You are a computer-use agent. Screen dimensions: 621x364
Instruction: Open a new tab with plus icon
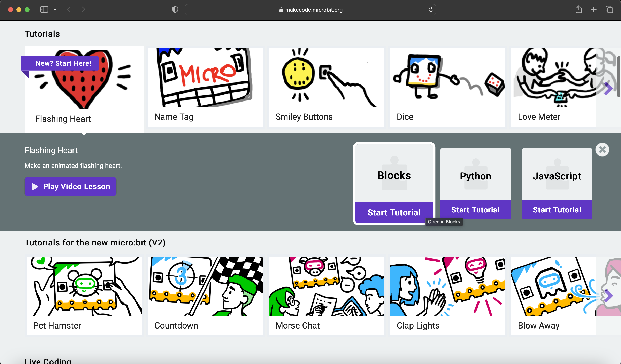coord(594,10)
